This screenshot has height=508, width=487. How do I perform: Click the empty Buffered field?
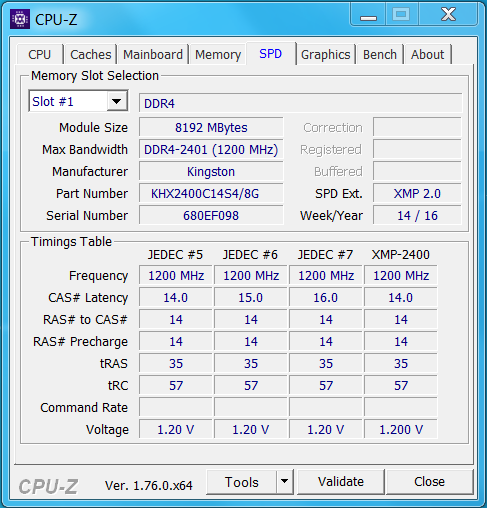(x=417, y=171)
